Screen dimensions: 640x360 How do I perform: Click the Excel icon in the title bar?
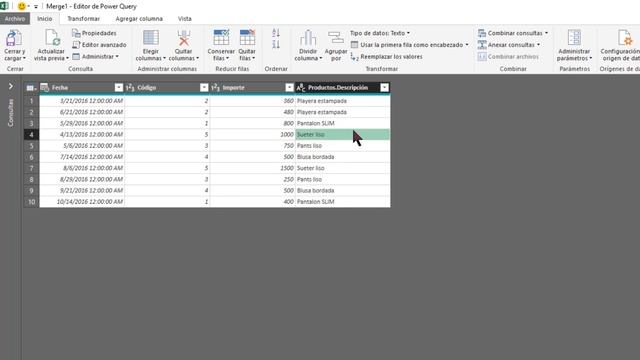click(x=4, y=6)
